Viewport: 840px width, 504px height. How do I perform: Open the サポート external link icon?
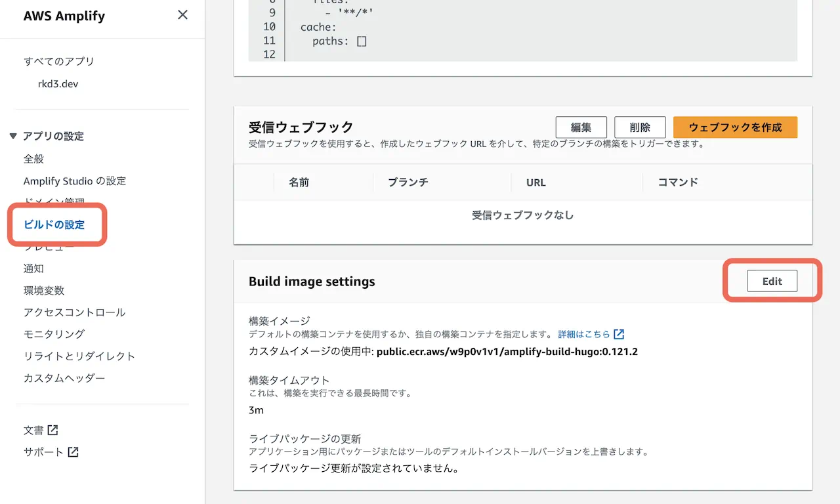74,451
